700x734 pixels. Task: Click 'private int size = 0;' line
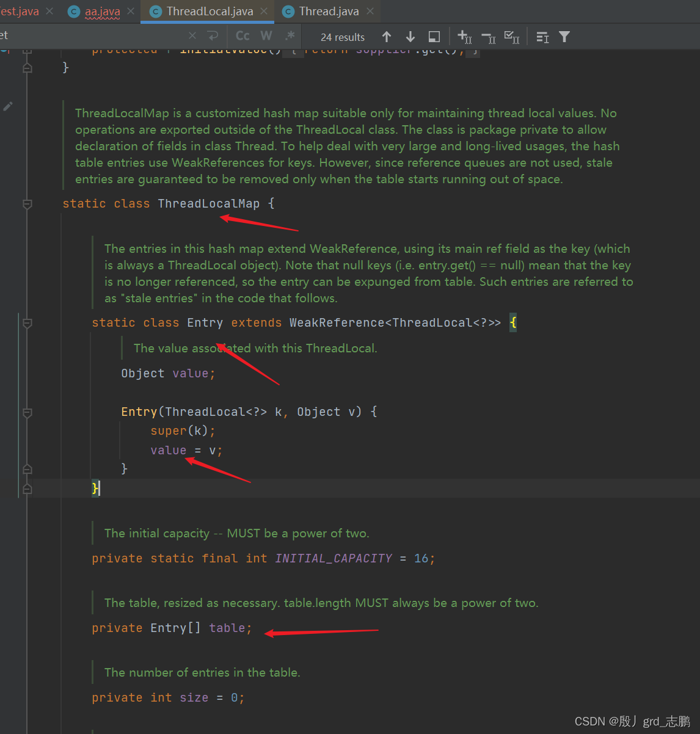[168, 697]
